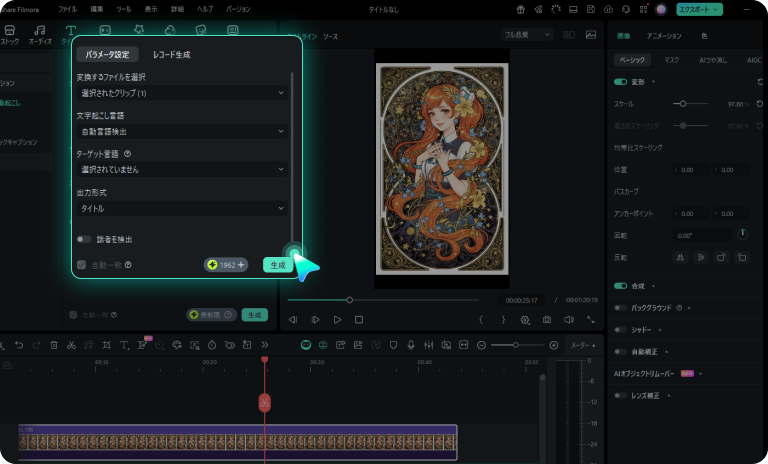Open the AIつや消し sub-tab
The height and width of the screenshot is (464, 768).
click(x=713, y=60)
